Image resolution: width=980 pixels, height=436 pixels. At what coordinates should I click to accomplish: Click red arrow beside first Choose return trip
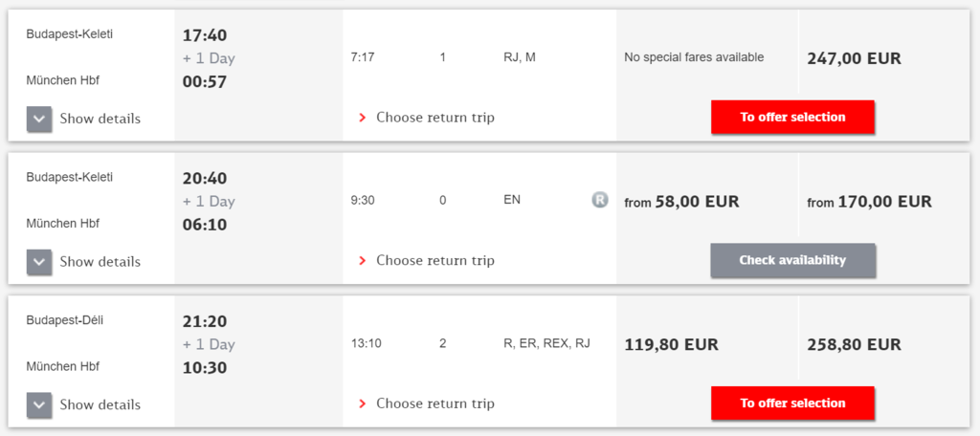pyautogui.click(x=363, y=118)
